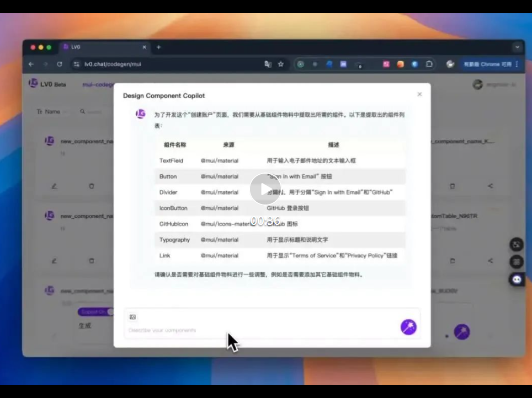The image size is (532, 398).
Task: Click Chrome's forward arrow
Action: click(45, 64)
